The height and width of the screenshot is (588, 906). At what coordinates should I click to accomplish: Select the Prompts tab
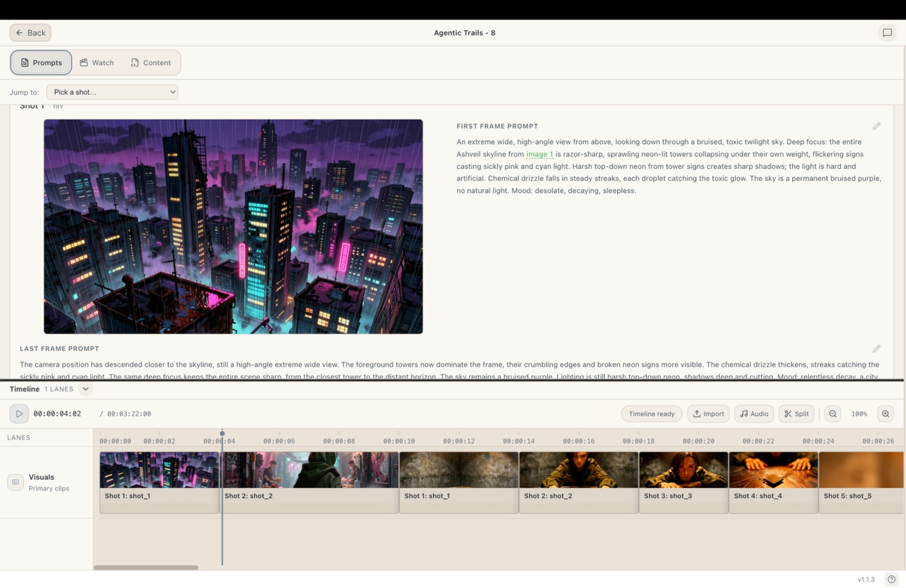pos(41,63)
